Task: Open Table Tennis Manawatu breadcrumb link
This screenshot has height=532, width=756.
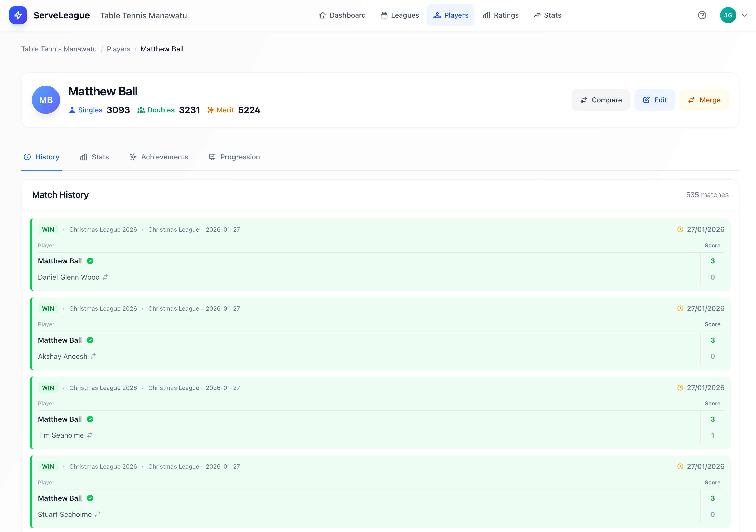Action: pyautogui.click(x=59, y=49)
